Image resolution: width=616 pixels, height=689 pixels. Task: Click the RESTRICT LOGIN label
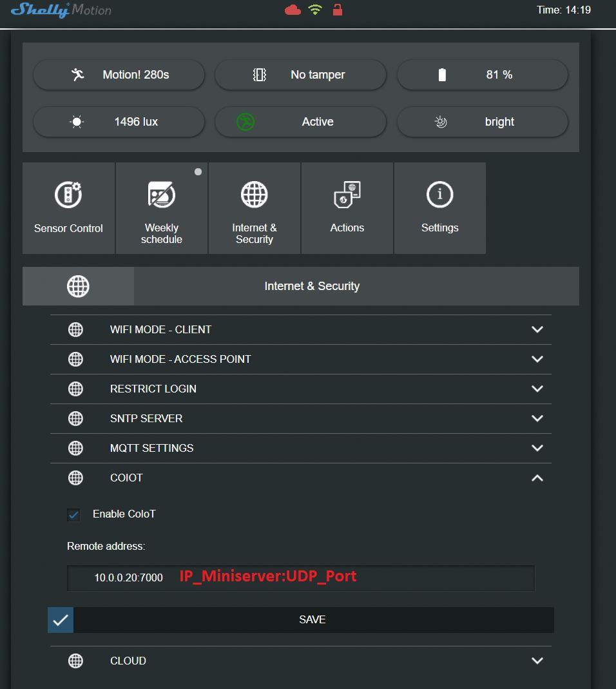click(153, 389)
